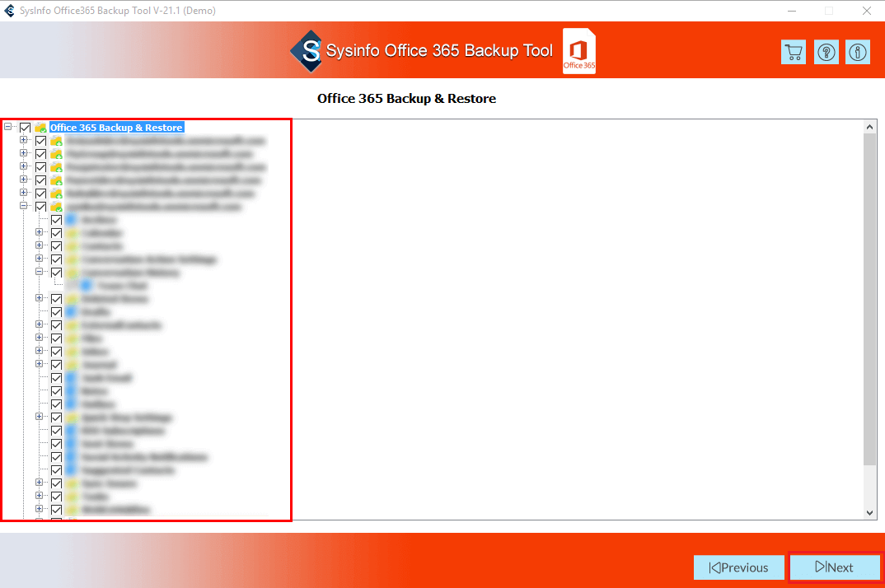
Task: Click the vertical scrollbar thumb
Action: pyautogui.click(x=870, y=300)
